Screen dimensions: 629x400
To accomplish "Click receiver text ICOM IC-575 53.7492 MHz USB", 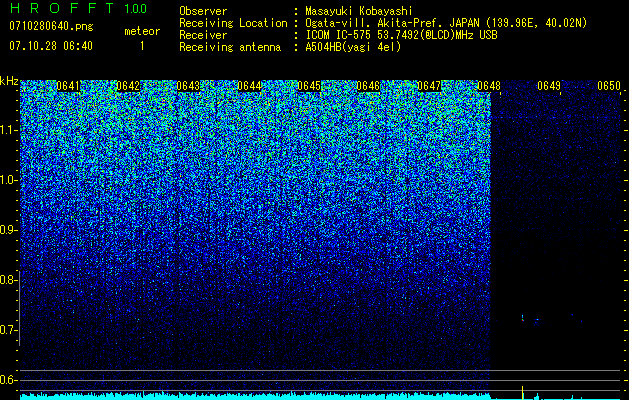I will click(x=401, y=35).
